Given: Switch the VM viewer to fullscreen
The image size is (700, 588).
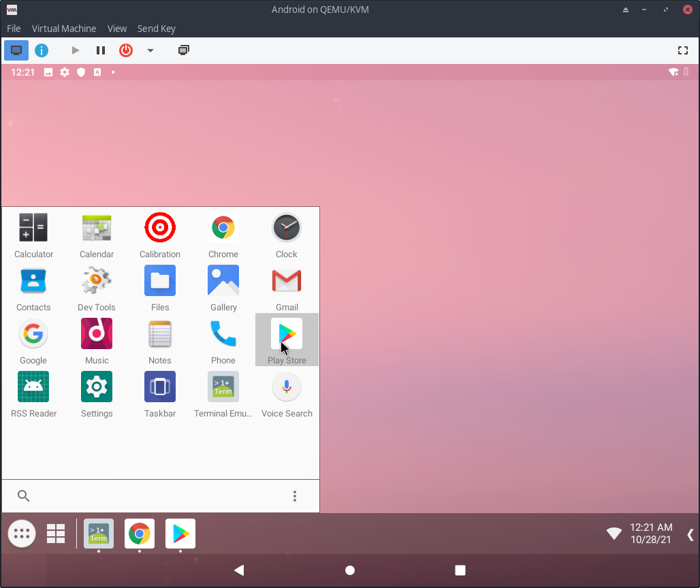Looking at the screenshot, I should point(683,50).
